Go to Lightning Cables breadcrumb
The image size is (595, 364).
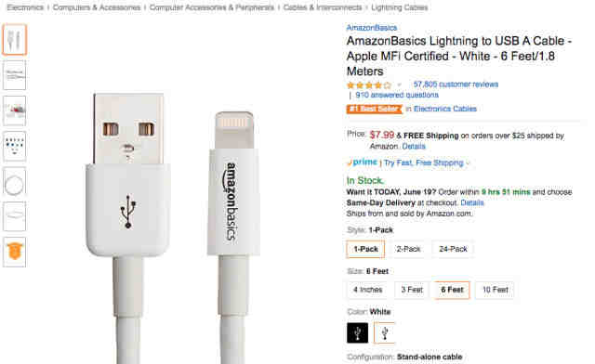tap(399, 7)
